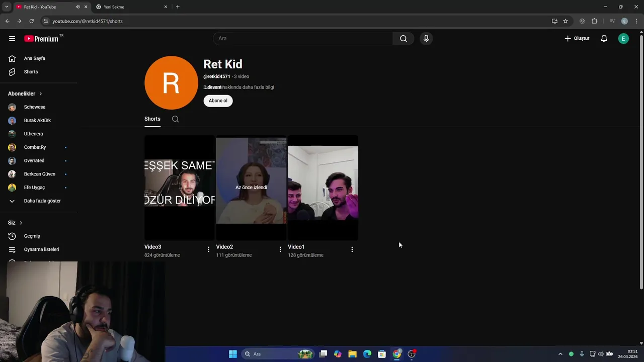
Task: Subscribe with the Abone ol button
Action: pyautogui.click(x=218, y=101)
